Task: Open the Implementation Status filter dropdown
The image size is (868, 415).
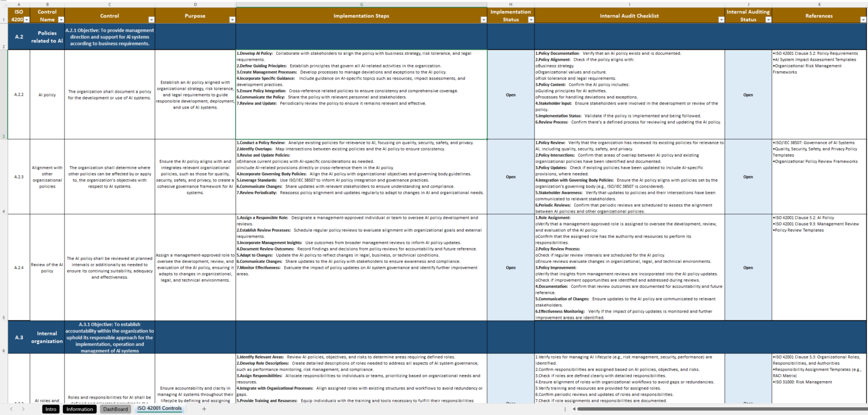Action: [530, 20]
